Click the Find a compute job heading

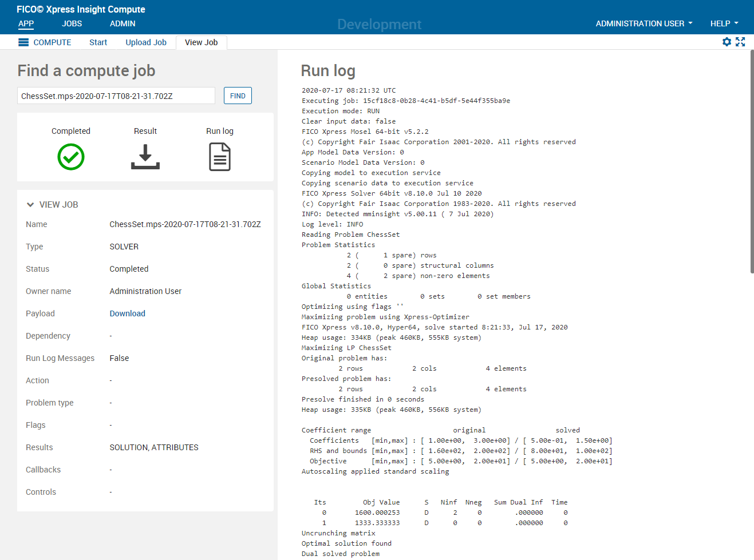pyautogui.click(x=86, y=70)
